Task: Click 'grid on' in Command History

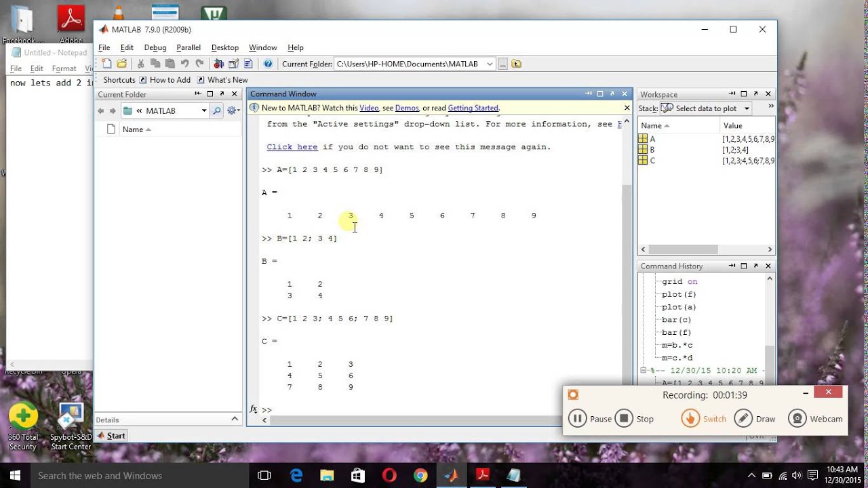Action: 679,282
